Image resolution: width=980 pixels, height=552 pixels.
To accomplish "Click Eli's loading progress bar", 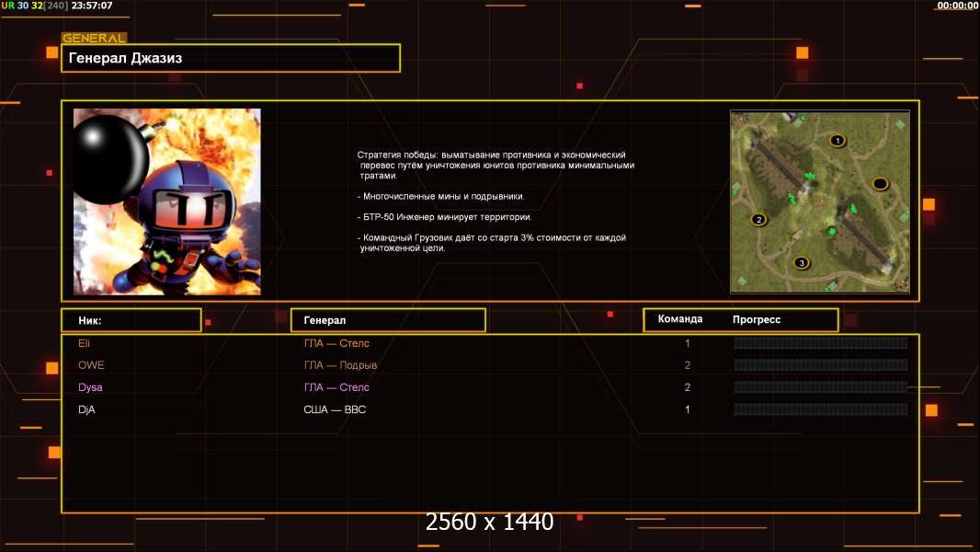I will (x=820, y=343).
